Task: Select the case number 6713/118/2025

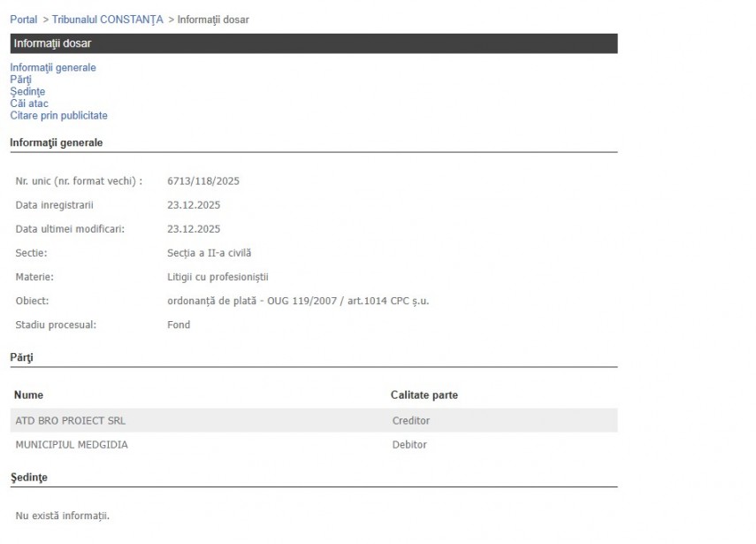Action: [203, 181]
